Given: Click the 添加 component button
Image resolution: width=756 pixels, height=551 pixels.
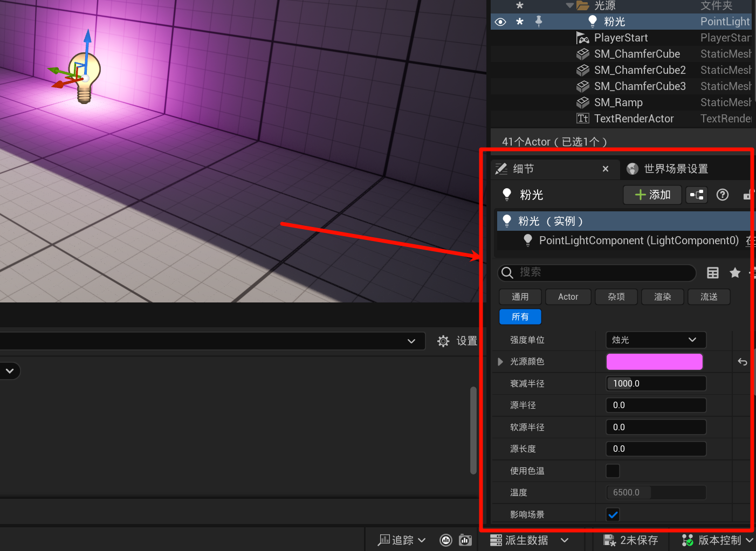Looking at the screenshot, I should [x=652, y=195].
